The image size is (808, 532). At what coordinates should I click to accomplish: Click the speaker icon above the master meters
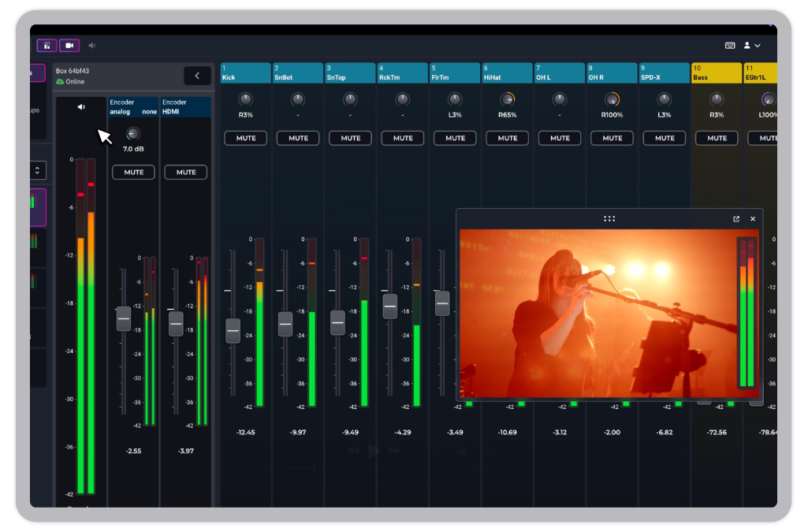[80, 106]
